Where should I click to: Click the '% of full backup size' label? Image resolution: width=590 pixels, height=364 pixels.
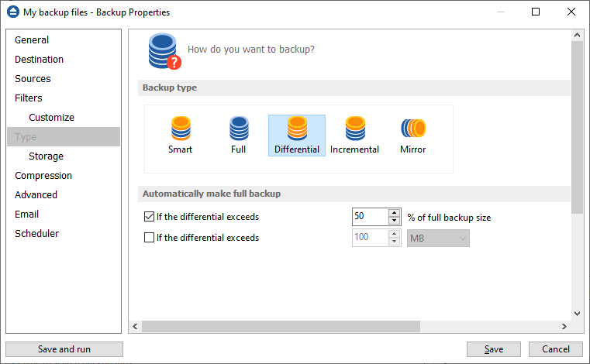pyautogui.click(x=449, y=218)
